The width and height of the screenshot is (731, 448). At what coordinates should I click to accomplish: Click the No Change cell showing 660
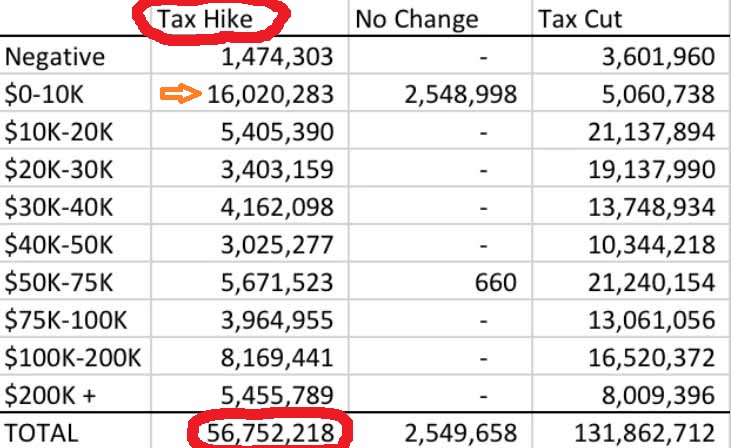point(498,284)
